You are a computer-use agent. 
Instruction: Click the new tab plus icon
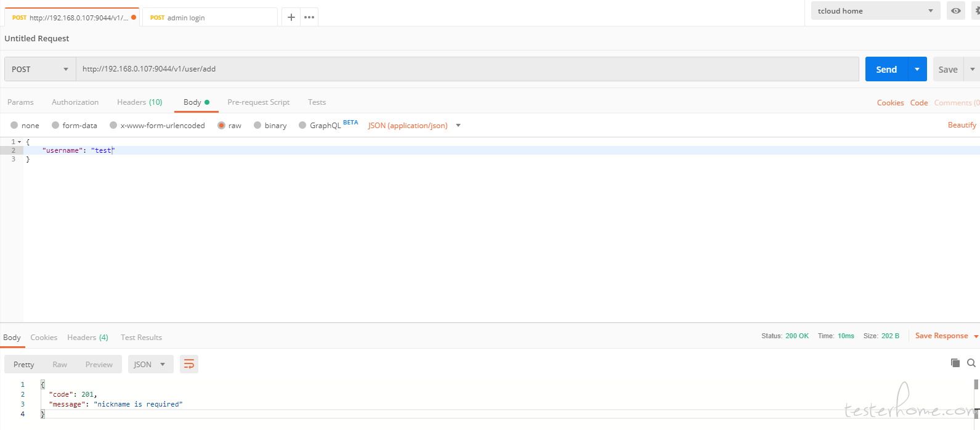point(291,17)
